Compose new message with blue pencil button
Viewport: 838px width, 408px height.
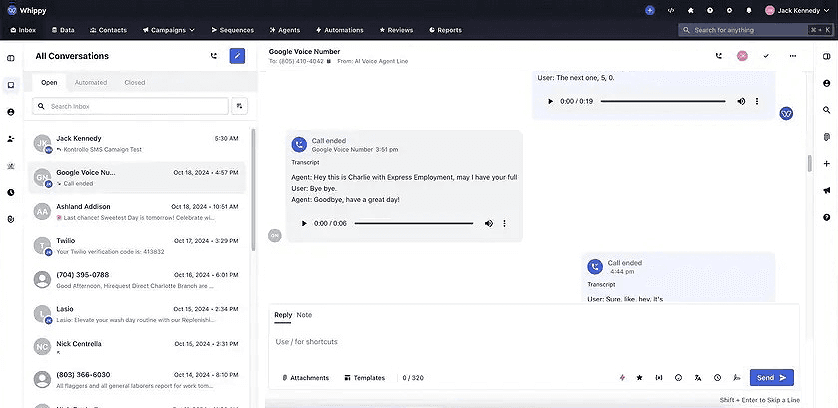tap(237, 56)
